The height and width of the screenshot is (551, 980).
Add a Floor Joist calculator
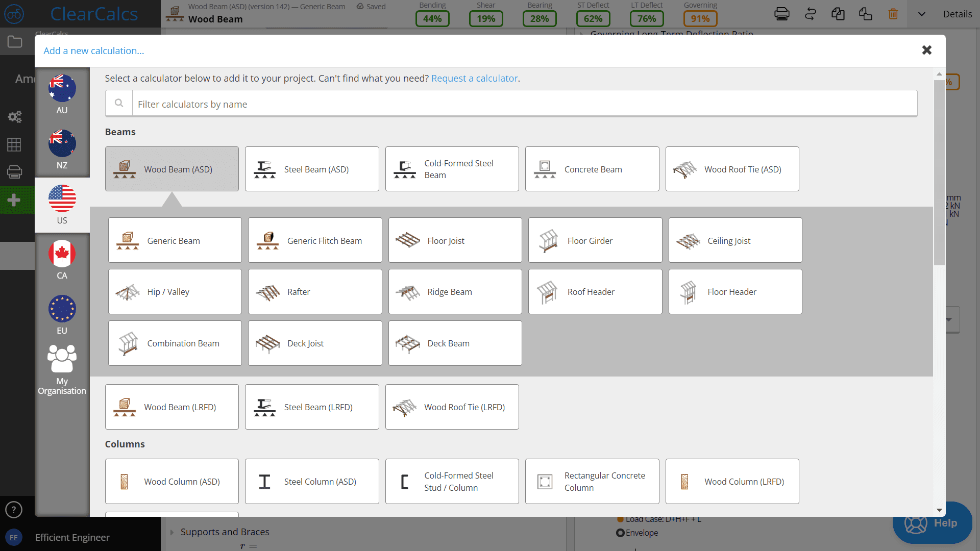point(455,240)
